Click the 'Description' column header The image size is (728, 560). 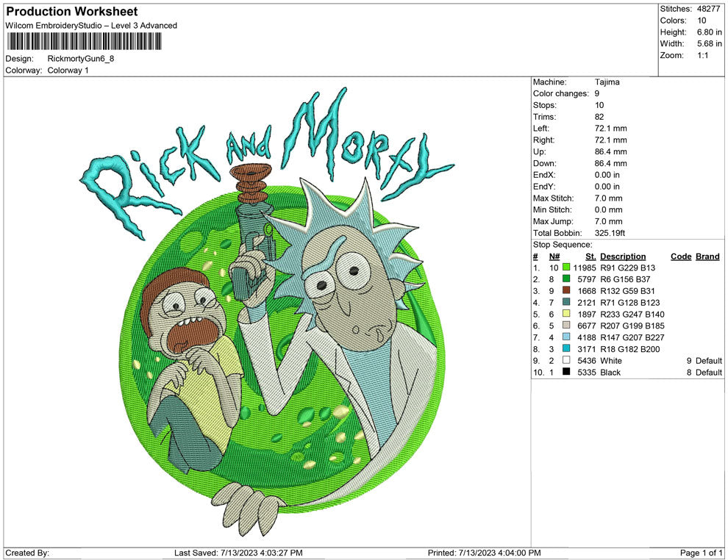tap(623, 256)
